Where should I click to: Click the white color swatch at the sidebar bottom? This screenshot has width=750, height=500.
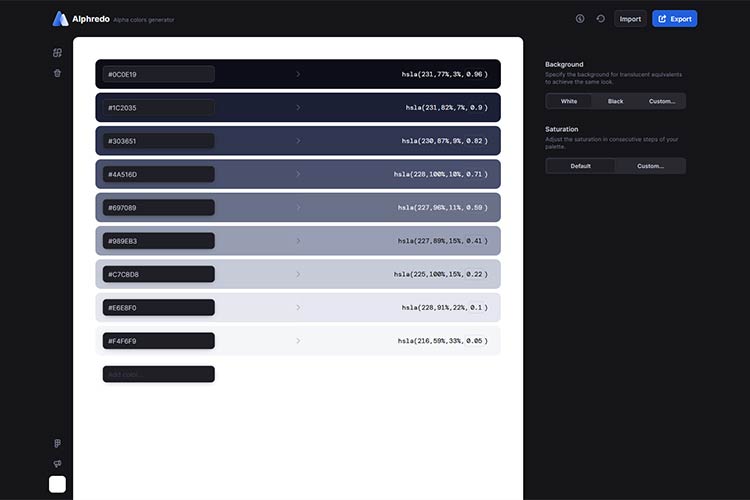coord(57,484)
